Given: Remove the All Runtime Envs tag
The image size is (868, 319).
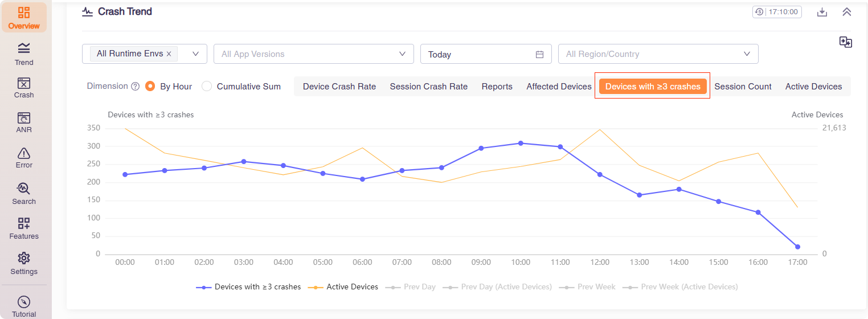Looking at the screenshot, I should coord(169,54).
